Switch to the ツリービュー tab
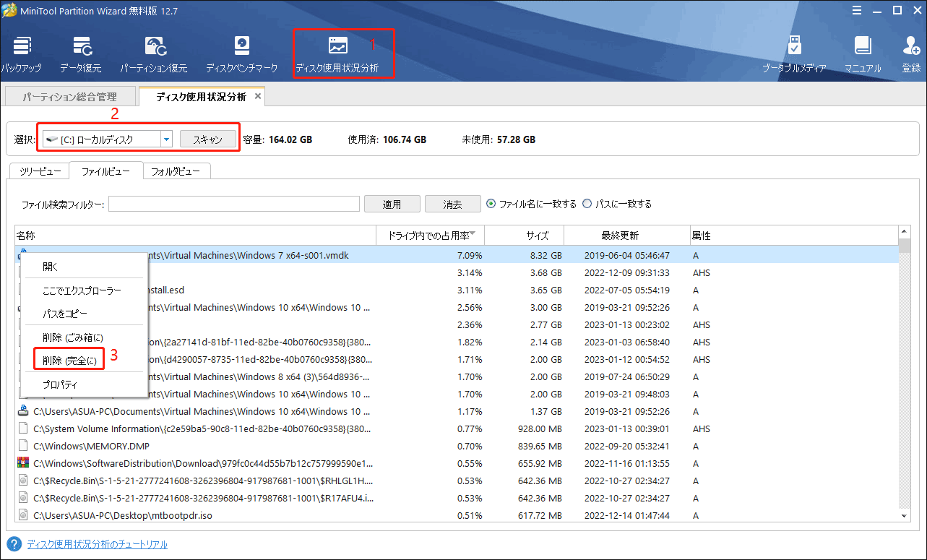This screenshot has height=560, width=927. (x=38, y=171)
